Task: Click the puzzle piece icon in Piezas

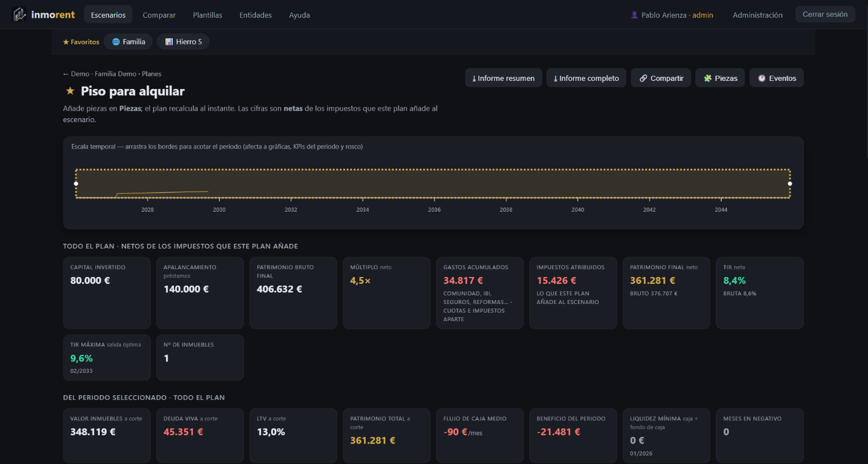Action: [x=708, y=78]
